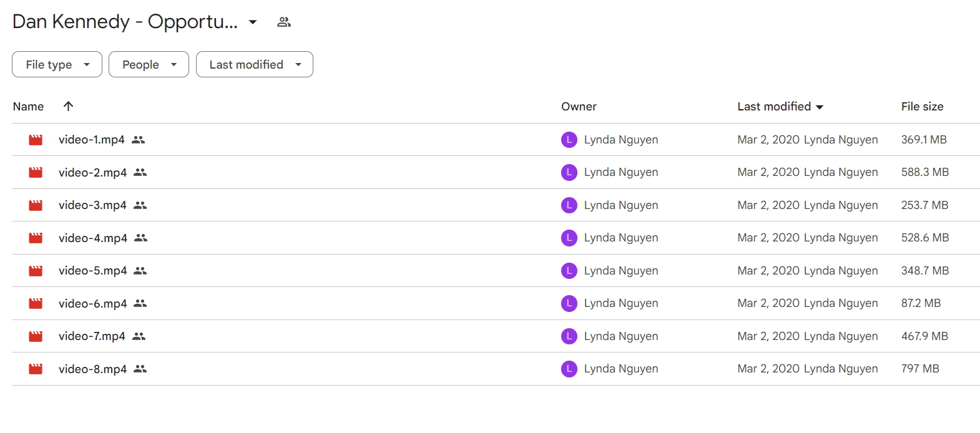Click Lynda Nguyen avatar in video-4.mp4 row

point(569,238)
